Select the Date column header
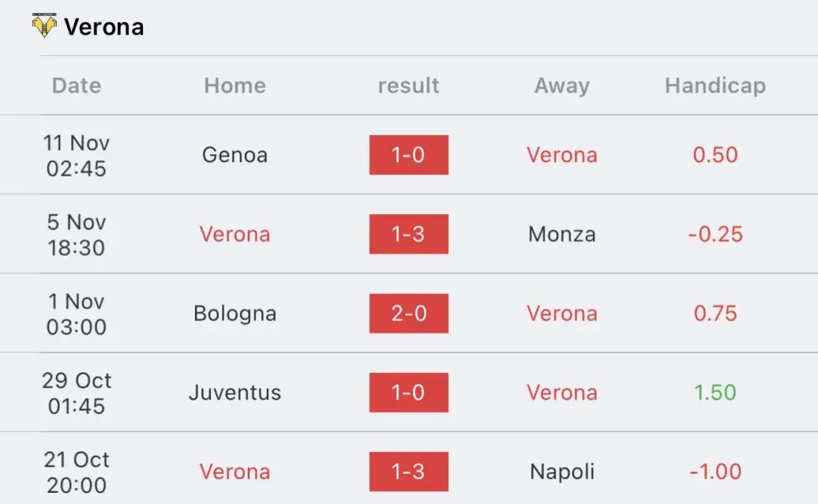 click(77, 85)
